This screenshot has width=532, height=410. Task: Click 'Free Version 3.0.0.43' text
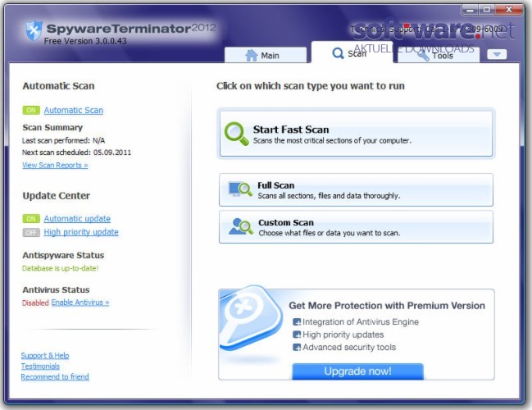click(x=85, y=41)
